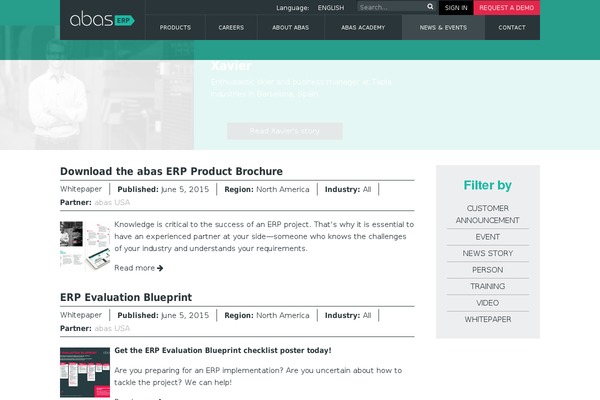The height and width of the screenshot is (400, 600).
Task: Click the SIGN IN button
Action: click(456, 8)
